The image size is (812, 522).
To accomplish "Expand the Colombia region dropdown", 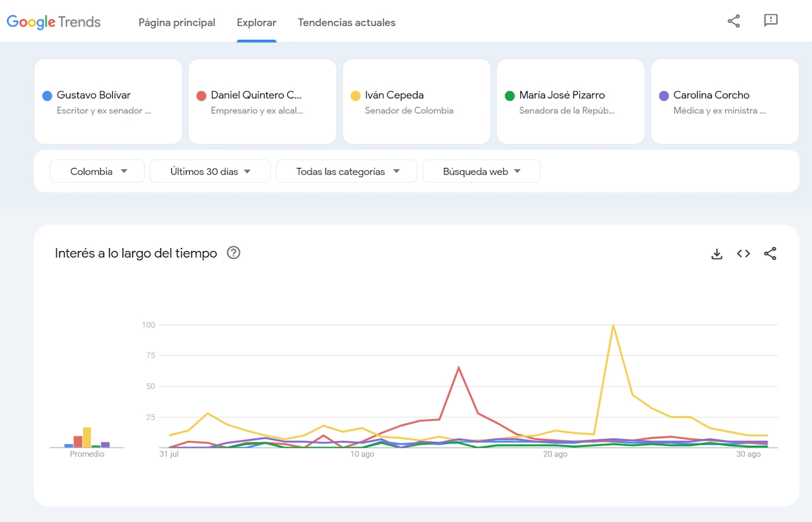I will tap(97, 171).
